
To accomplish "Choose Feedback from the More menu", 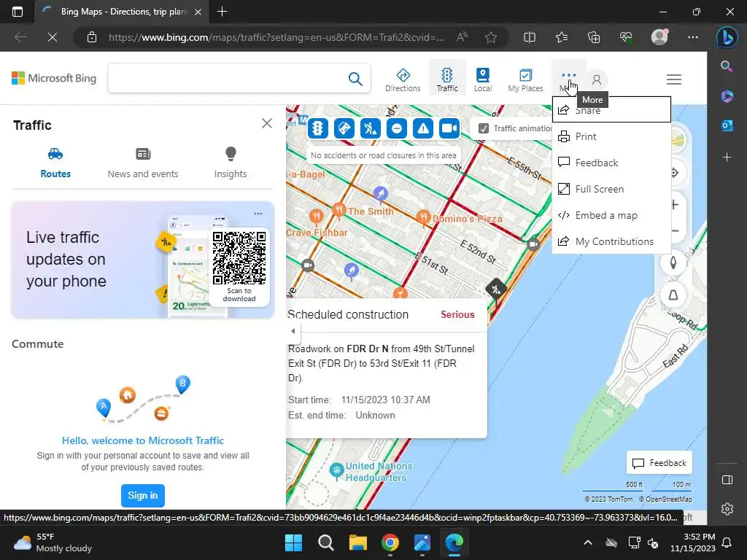I will pos(611,163).
